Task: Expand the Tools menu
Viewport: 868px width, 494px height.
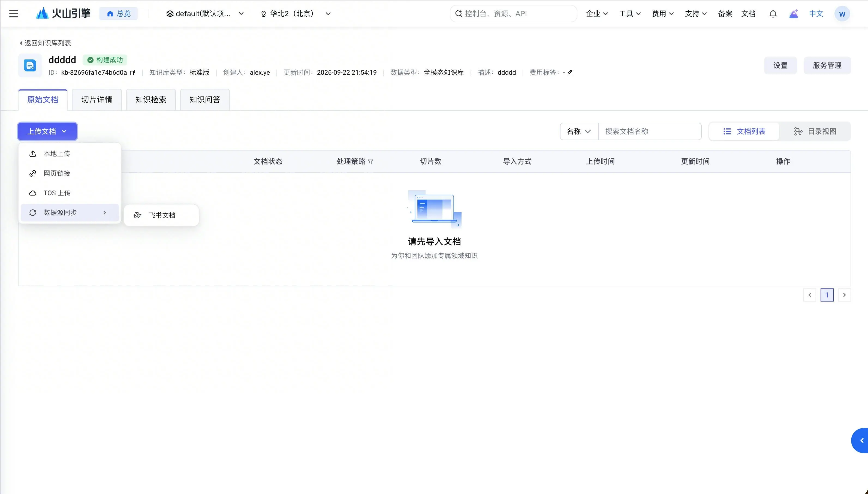Action: click(x=630, y=14)
